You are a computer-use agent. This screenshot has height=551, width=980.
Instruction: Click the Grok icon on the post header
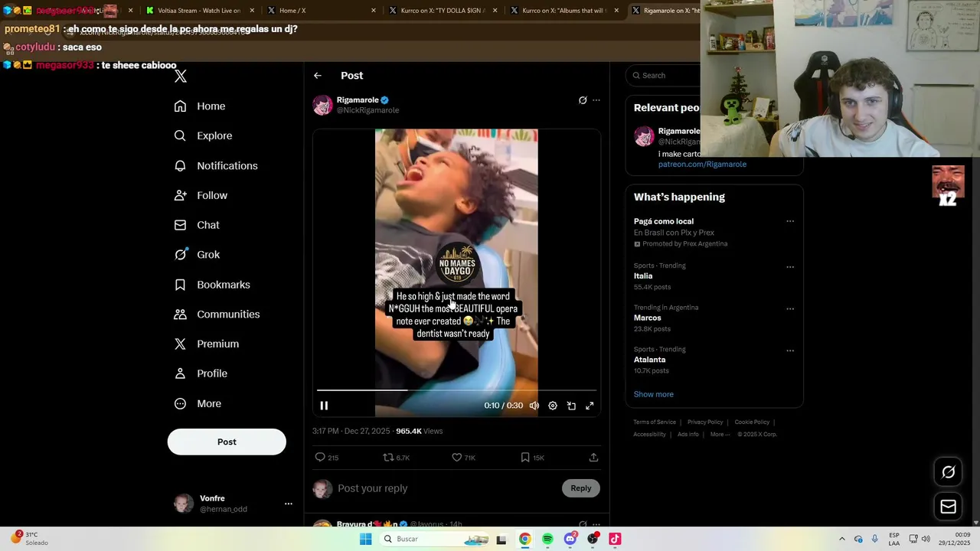pos(583,100)
